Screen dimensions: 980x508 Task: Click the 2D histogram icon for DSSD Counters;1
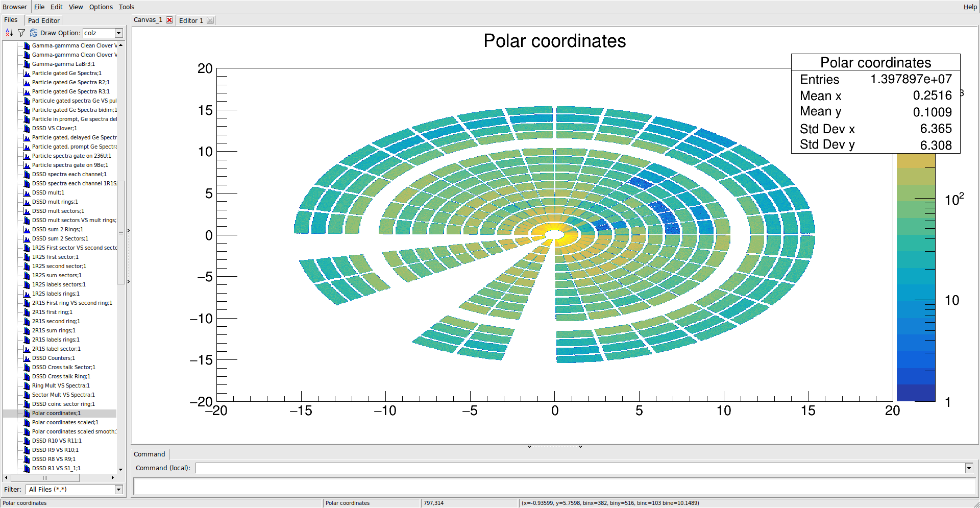tap(27, 358)
